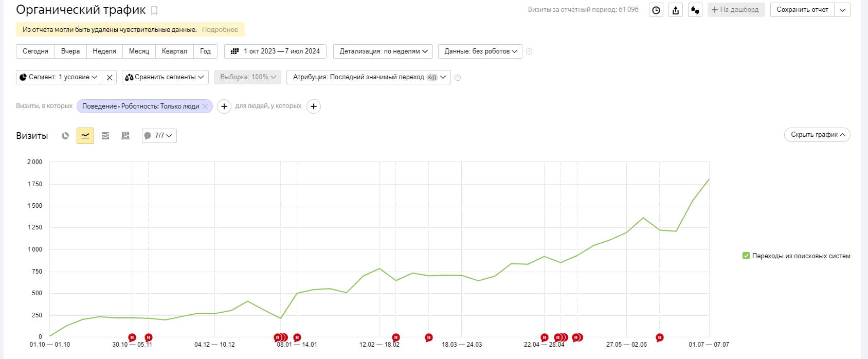
Task: Switch to stacked area chart view
Action: (105, 136)
